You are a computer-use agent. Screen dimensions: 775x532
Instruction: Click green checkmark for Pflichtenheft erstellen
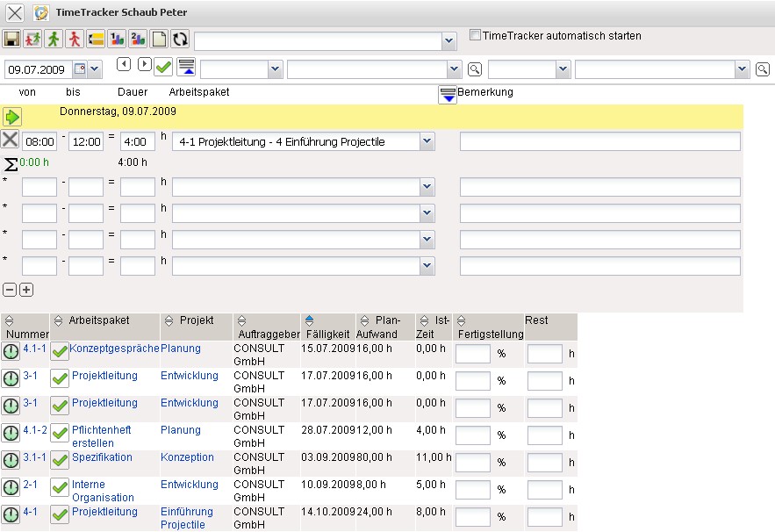tap(60, 434)
